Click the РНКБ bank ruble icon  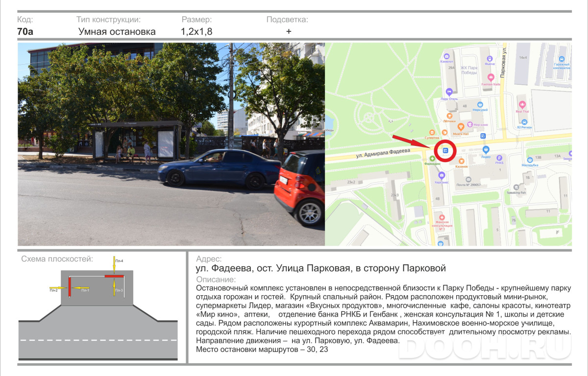(499, 158)
